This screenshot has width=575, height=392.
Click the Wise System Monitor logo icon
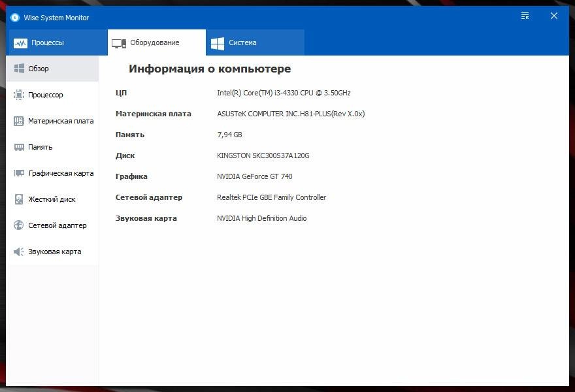point(14,18)
